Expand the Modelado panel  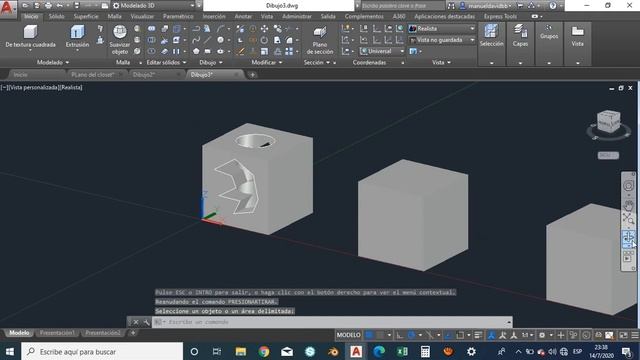pyautogui.click(x=53, y=62)
